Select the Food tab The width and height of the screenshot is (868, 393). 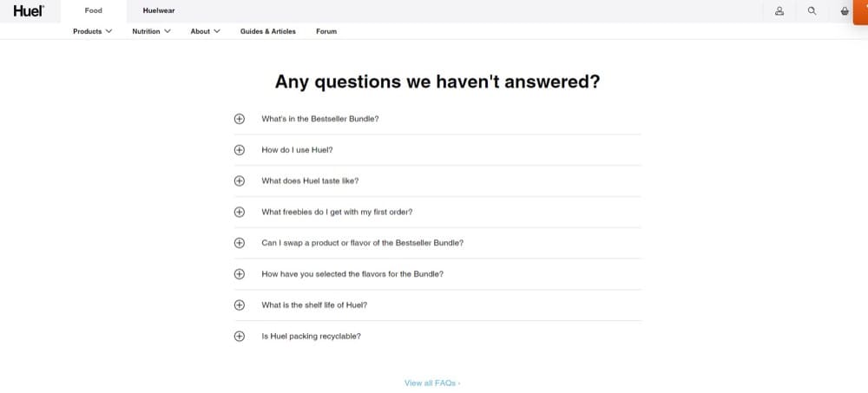94,10
